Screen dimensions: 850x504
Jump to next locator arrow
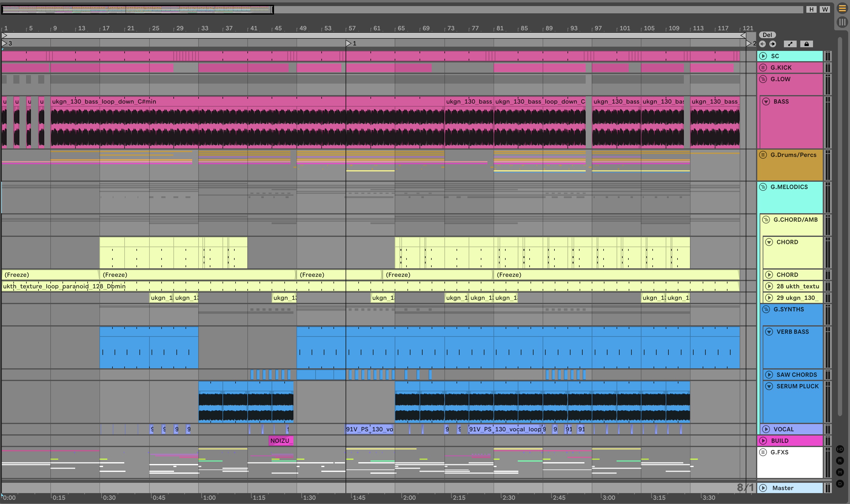click(x=772, y=44)
